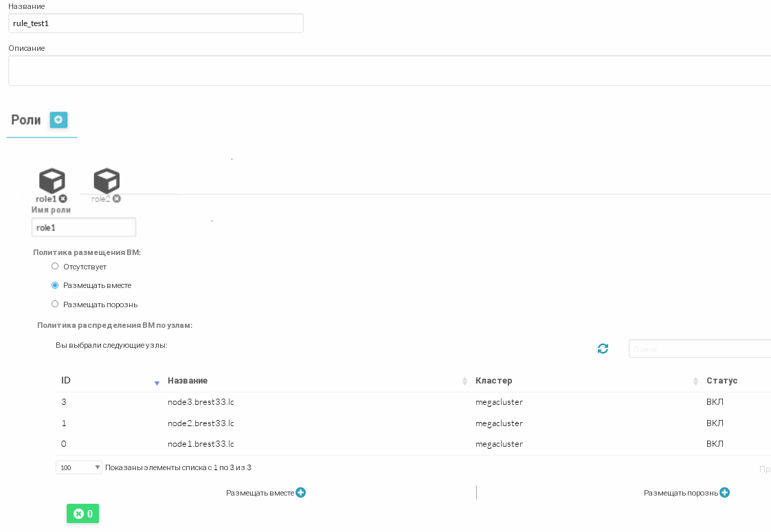Select the role1 cube icon

click(x=52, y=181)
